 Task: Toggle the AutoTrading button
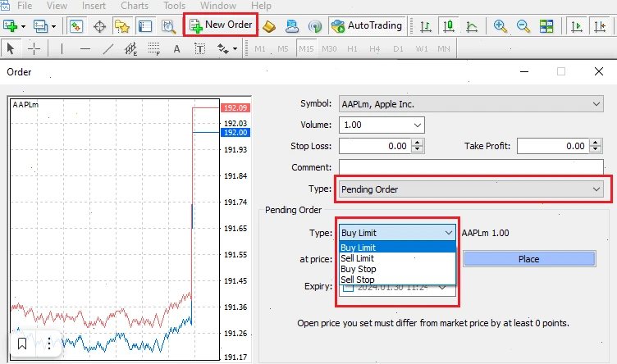coord(366,25)
